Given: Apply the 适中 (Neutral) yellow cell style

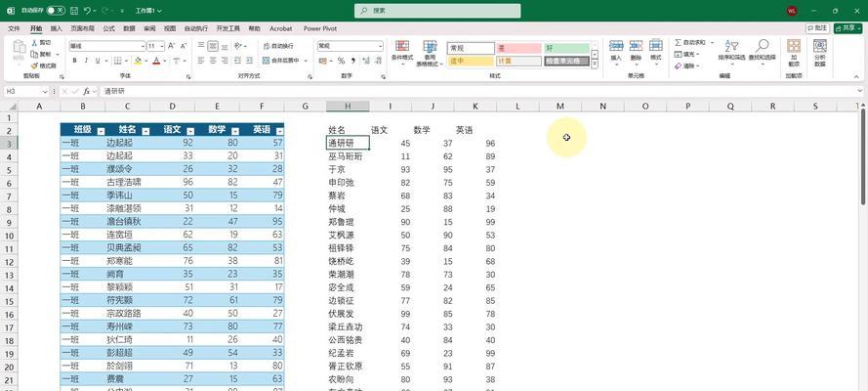Looking at the screenshot, I should tap(471, 61).
